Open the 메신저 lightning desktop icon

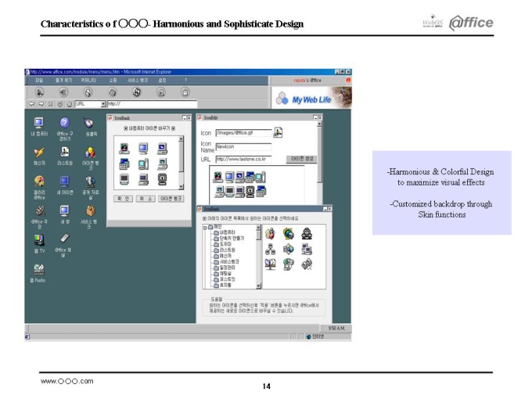point(39,153)
